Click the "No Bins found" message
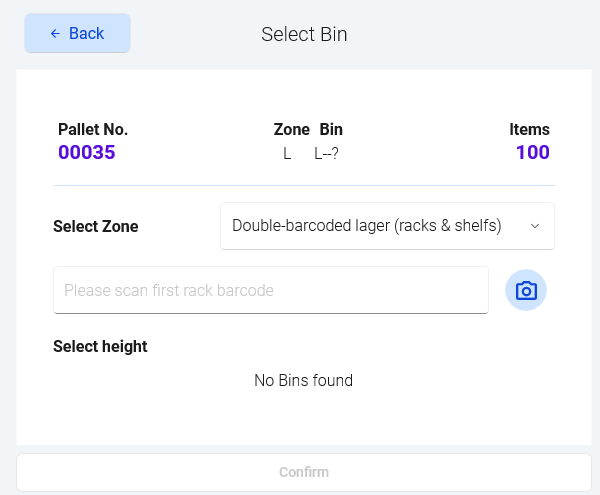The height and width of the screenshot is (495, 600). pos(303,380)
